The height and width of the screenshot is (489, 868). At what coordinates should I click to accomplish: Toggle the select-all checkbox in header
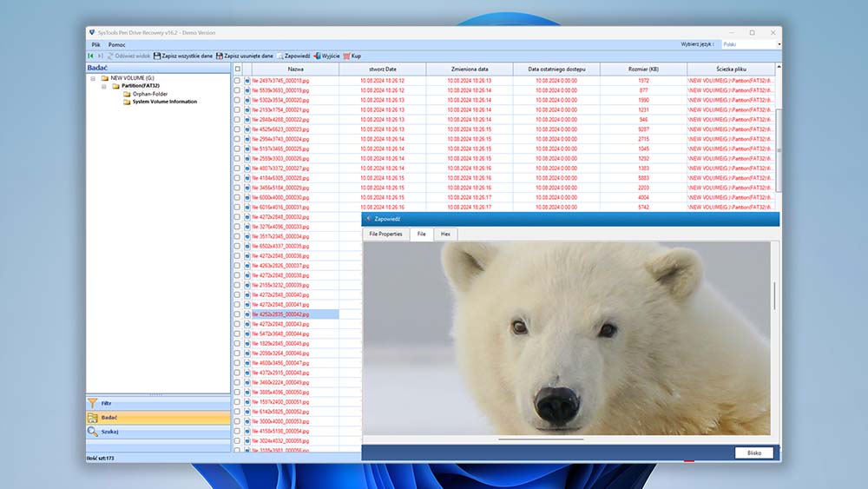tap(238, 69)
